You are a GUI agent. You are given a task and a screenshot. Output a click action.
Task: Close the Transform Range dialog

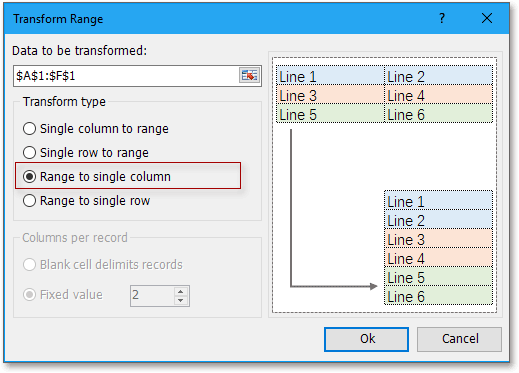[x=487, y=18]
